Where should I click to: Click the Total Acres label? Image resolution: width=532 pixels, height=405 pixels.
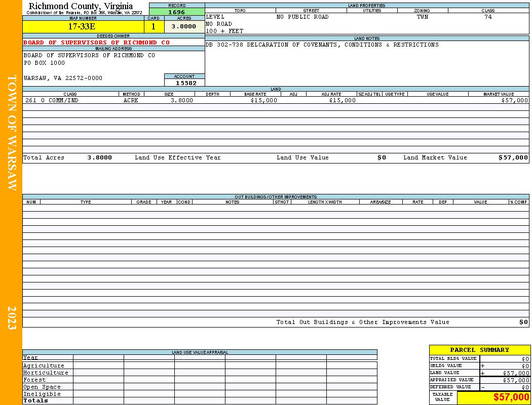click(x=44, y=157)
